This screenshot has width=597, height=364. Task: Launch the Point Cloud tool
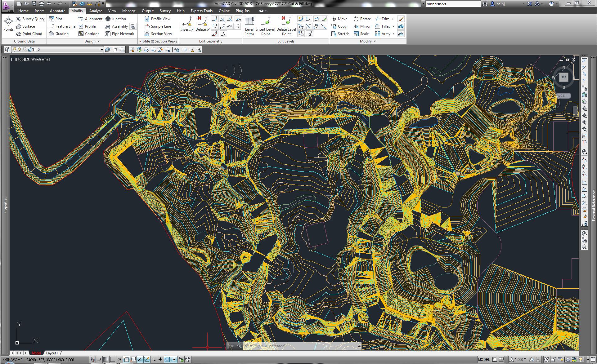click(29, 34)
